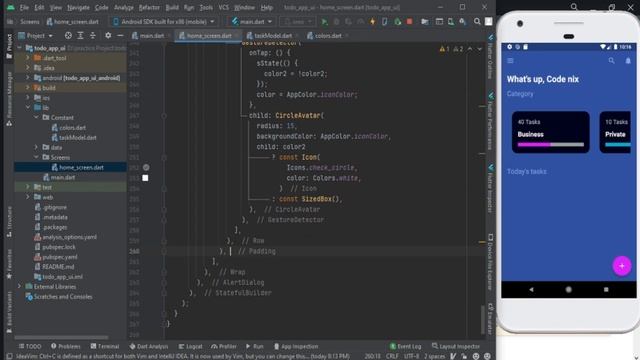The height and width of the screenshot is (360, 640).
Task: Expand the test folder
Action: pyautogui.click(x=28, y=187)
